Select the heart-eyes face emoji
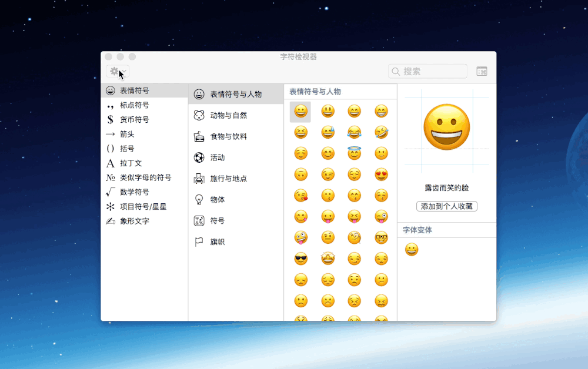This screenshot has width=588, height=369. tap(381, 174)
